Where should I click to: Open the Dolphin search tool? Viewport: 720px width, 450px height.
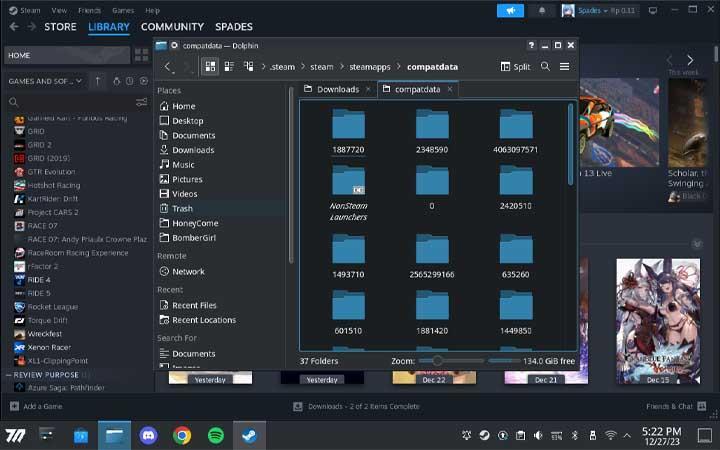(545, 67)
